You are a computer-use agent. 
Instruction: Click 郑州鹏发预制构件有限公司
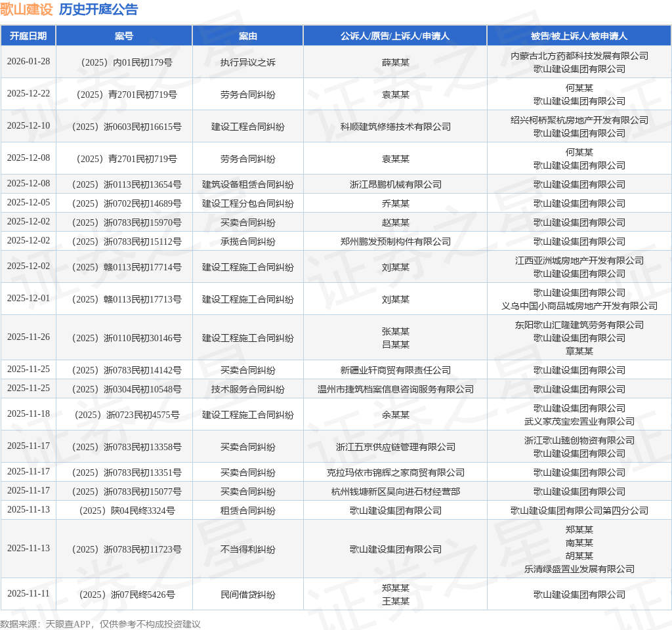coord(395,241)
